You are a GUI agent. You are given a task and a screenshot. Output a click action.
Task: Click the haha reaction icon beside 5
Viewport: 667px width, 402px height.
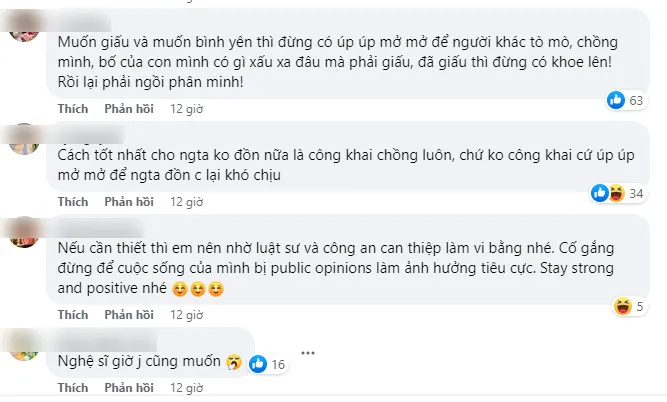tap(623, 304)
